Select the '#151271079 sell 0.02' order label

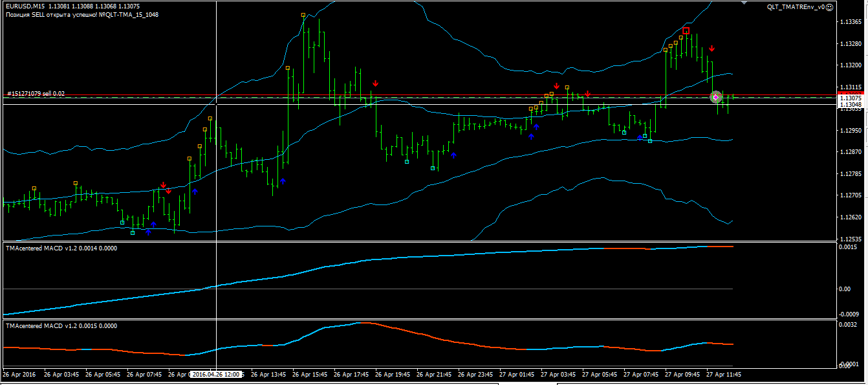(36, 93)
